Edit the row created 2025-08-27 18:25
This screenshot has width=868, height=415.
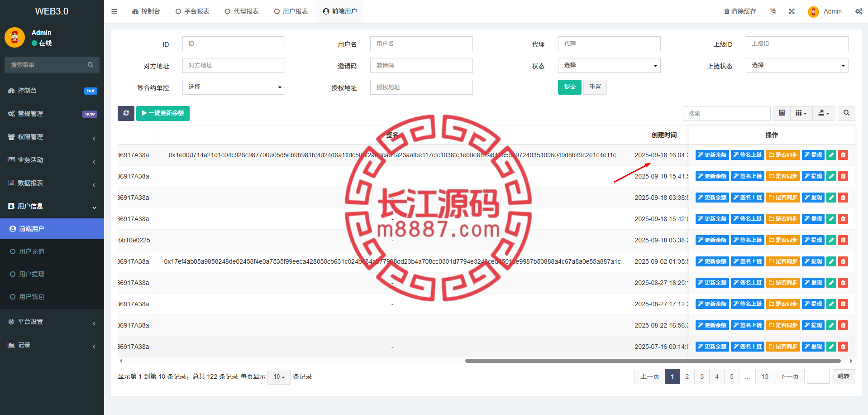(x=831, y=283)
